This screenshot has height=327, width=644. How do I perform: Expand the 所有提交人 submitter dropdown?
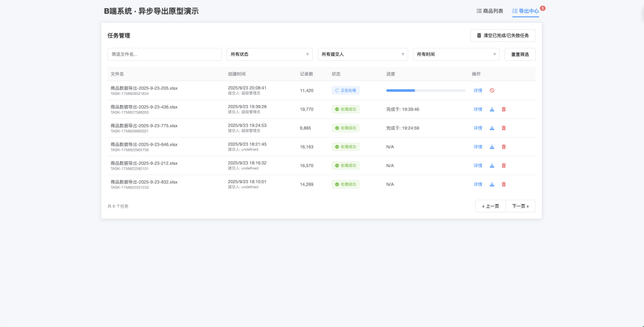(x=363, y=54)
